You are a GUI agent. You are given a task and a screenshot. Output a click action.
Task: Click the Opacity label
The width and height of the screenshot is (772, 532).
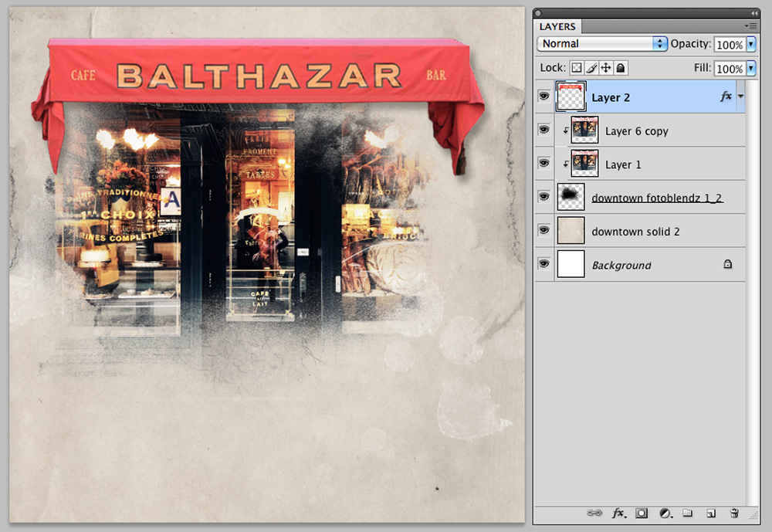[690, 43]
